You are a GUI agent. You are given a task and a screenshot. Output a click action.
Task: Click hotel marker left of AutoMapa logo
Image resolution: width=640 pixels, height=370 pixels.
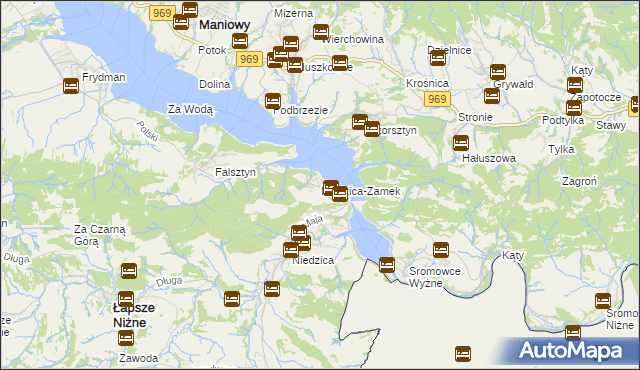[463, 354]
